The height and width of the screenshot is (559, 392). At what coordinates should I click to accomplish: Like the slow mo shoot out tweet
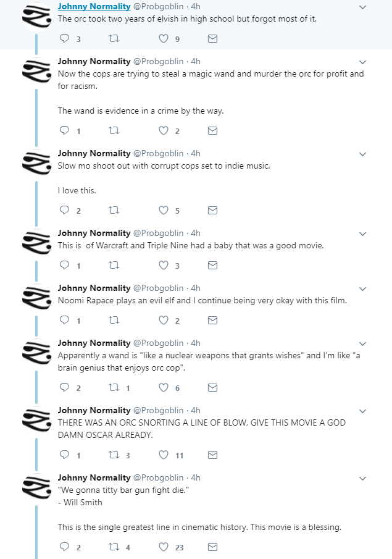pos(164,211)
